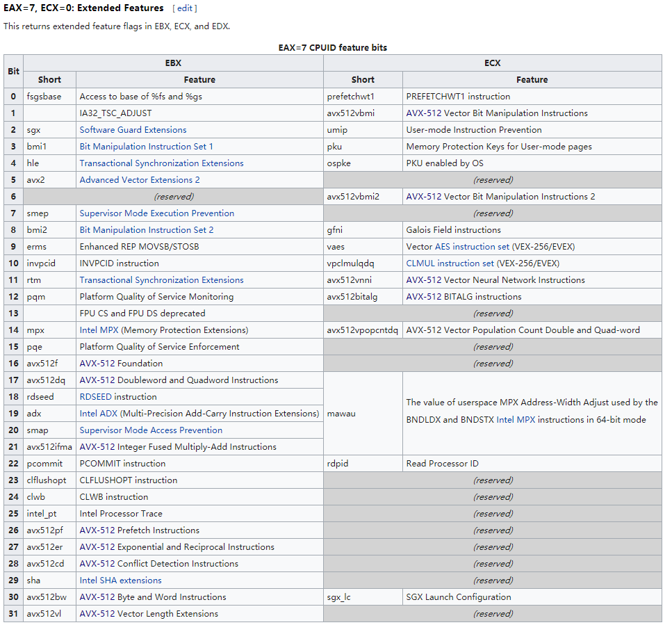Screen dimensions: 672x625
Task: Click the 'ospke' short name cell
Action: (363, 163)
